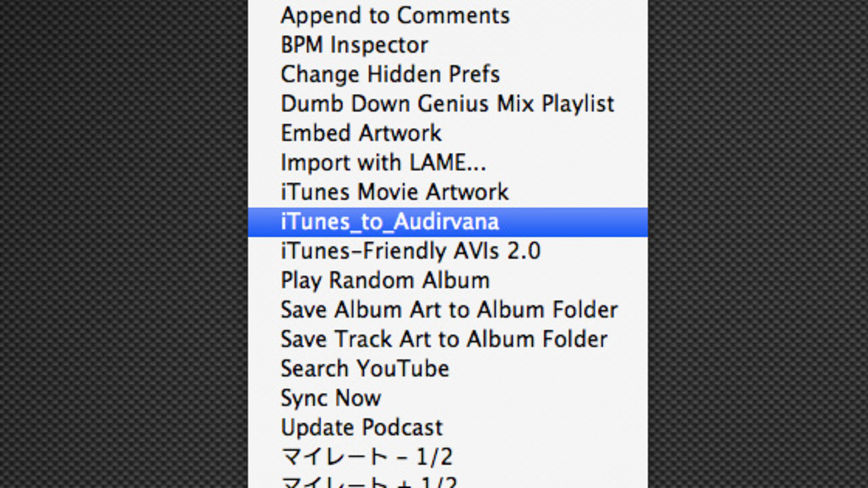Image resolution: width=868 pixels, height=488 pixels.
Task: Choose Change Hidden Prefs
Action: click(x=390, y=74)
